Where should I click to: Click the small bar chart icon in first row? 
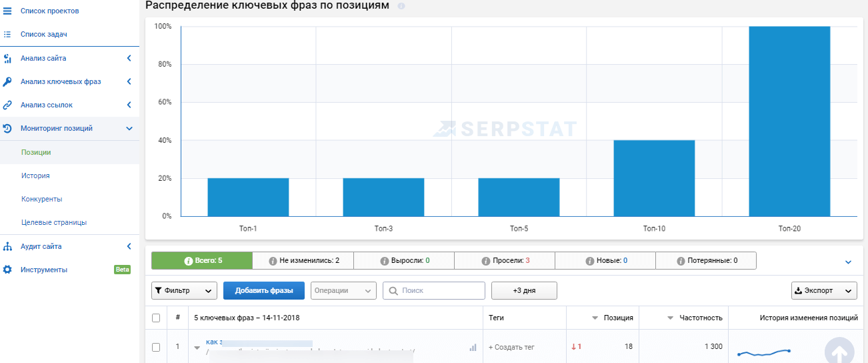(x=473, y=347)
